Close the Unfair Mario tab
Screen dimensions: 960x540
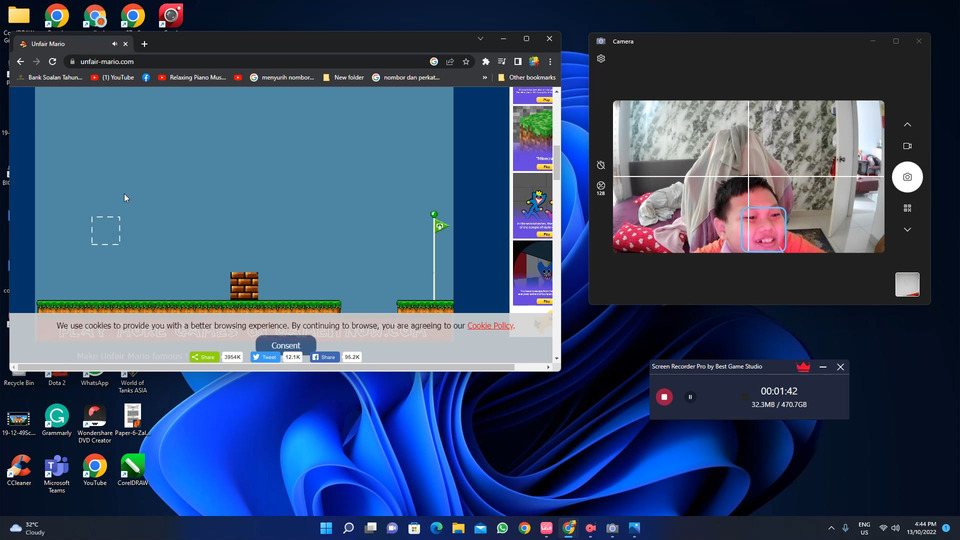tap(126, 44)
